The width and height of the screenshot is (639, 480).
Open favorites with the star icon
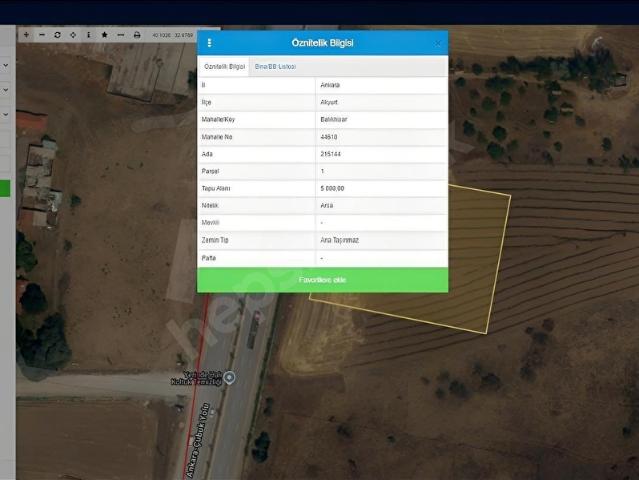[104, 35]
